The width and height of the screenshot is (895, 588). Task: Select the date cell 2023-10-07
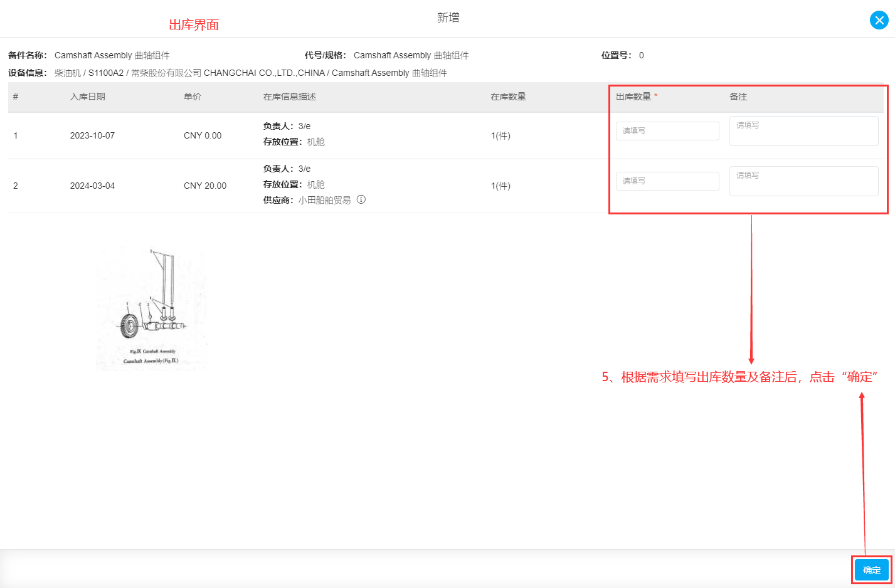[92, 135]
